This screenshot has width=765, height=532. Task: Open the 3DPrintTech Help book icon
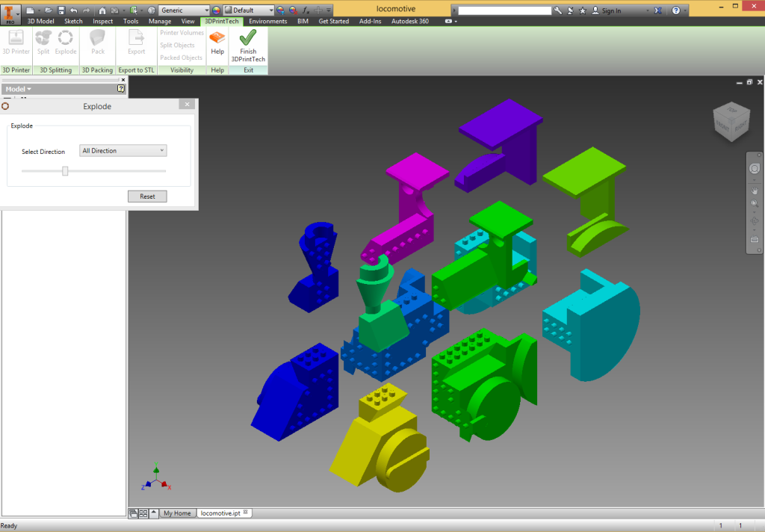pyautogui.click(x=217, y=37)
